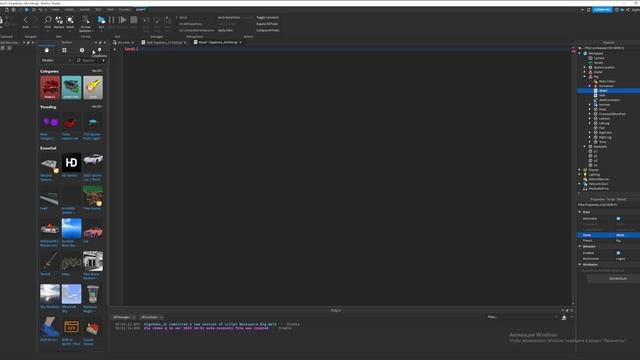Image resolution: width=640 pixels, height=360 pixels.
Task: Select the Light category flashlight thumbnail
Action: point(93,87)
